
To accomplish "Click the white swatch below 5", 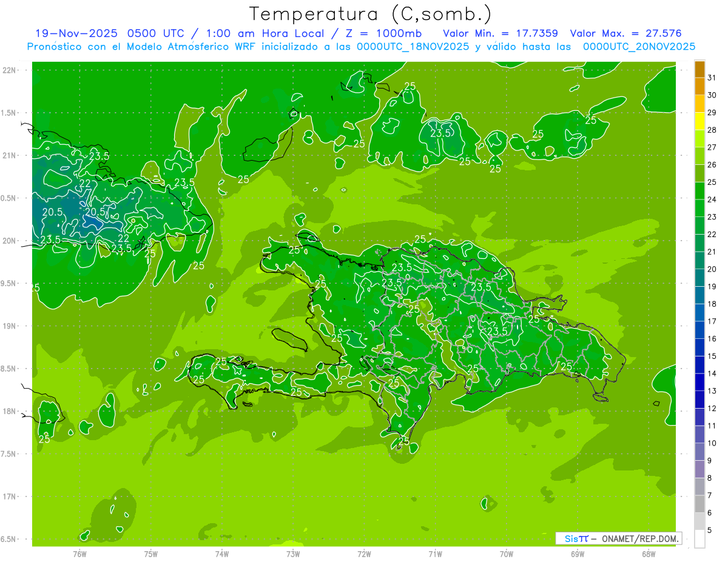I will (x=699, y=539).
